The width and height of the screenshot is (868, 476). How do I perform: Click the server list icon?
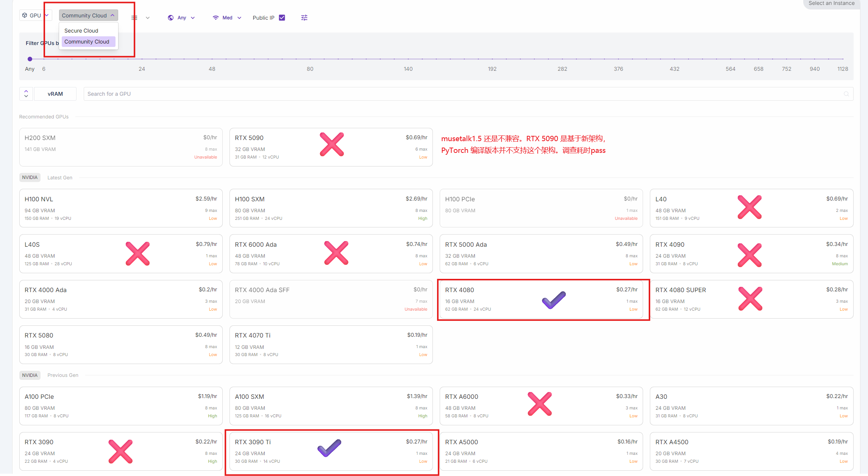(x=134, y=18)
